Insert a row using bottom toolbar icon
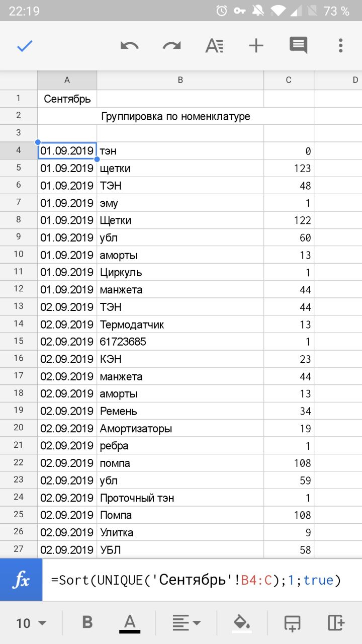 [292, 623]
